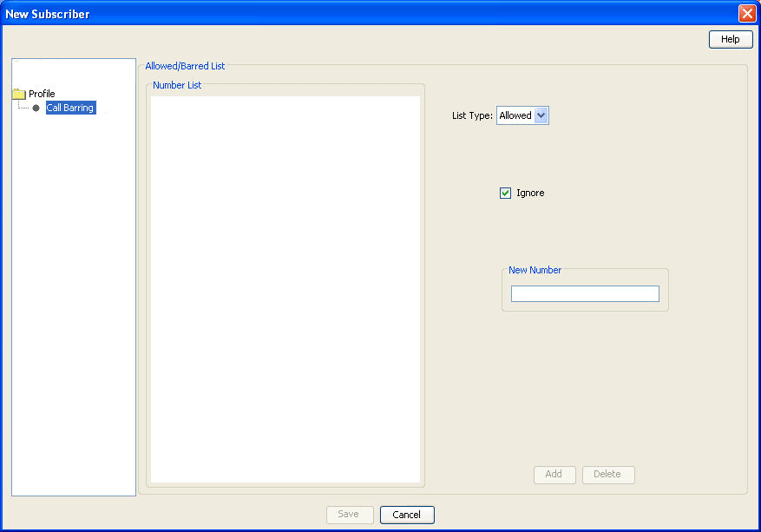The height and width of the screenshot is (532, 761).
Task: Cancel the New Subscriber dialog
Action: click(x=407, y=515)
